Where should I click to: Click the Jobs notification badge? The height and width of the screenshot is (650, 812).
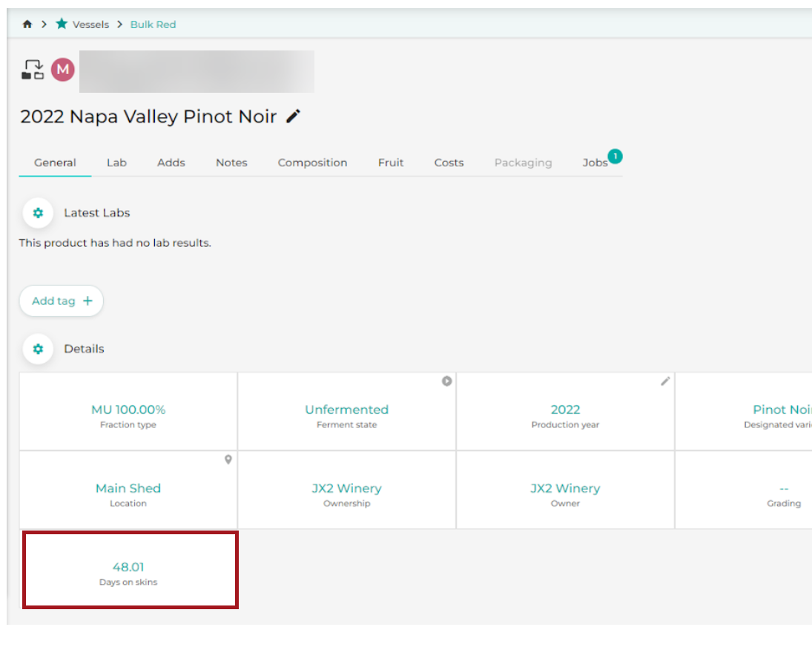pyautogui.click(x=615, y=156)
